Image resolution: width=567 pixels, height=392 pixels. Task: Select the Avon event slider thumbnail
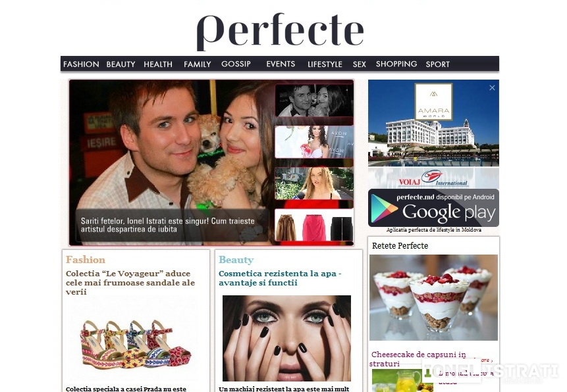pos(314,142)
